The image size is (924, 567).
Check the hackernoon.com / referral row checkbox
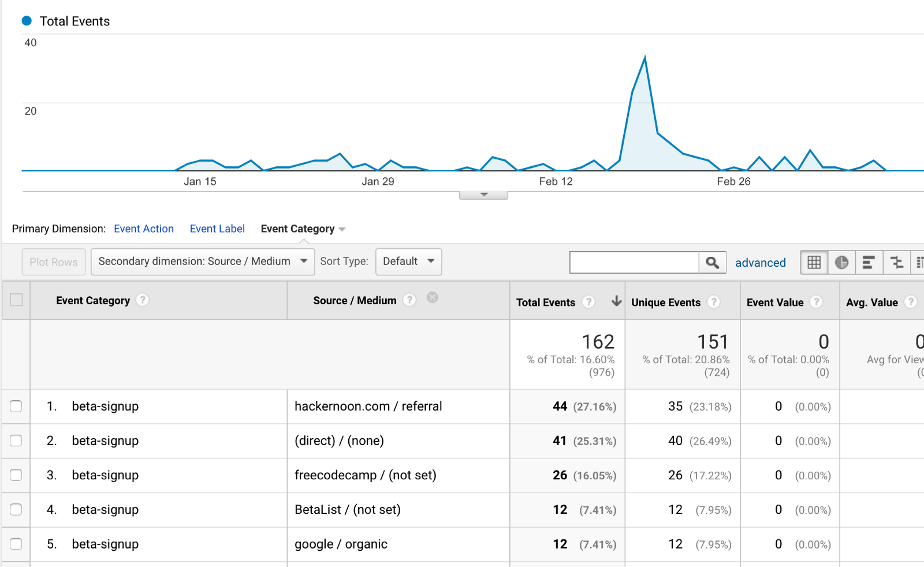click(x=16, y=406)
